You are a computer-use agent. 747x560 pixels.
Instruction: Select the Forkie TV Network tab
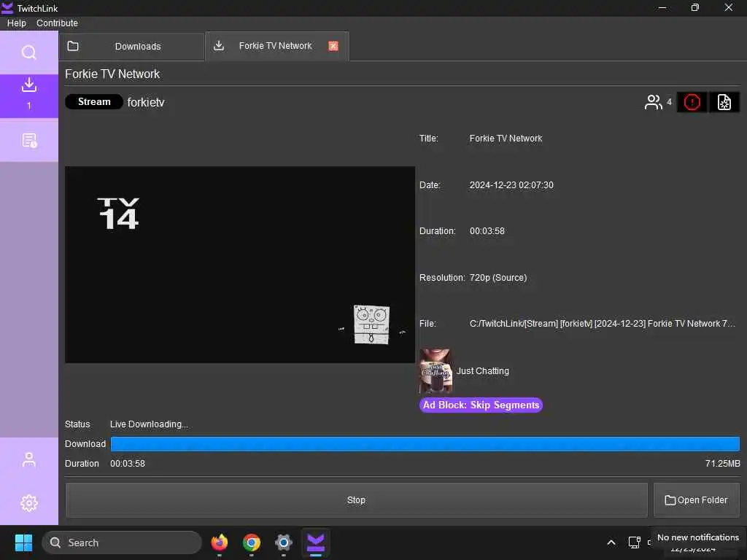277,46
